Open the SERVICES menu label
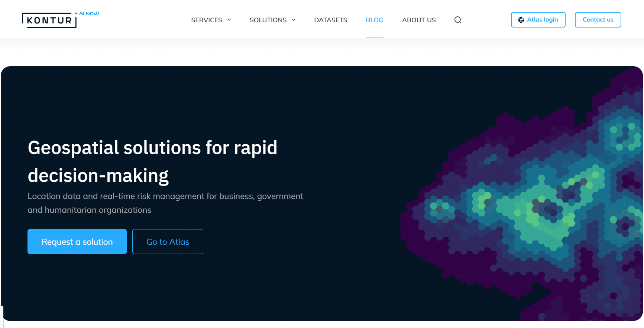Image resolution: width=644 pixels, height=328 pixels. point(207,20)
